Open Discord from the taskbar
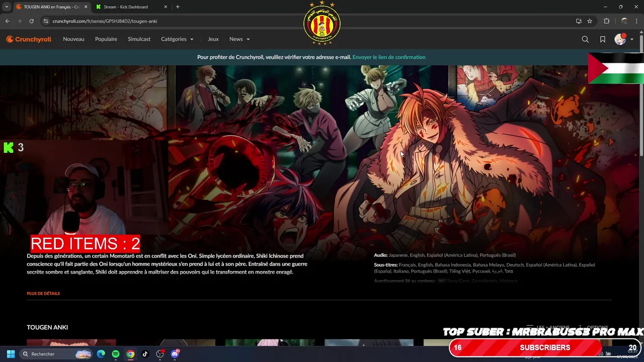The height and width of the screenshot is (362, 644). 175,354
